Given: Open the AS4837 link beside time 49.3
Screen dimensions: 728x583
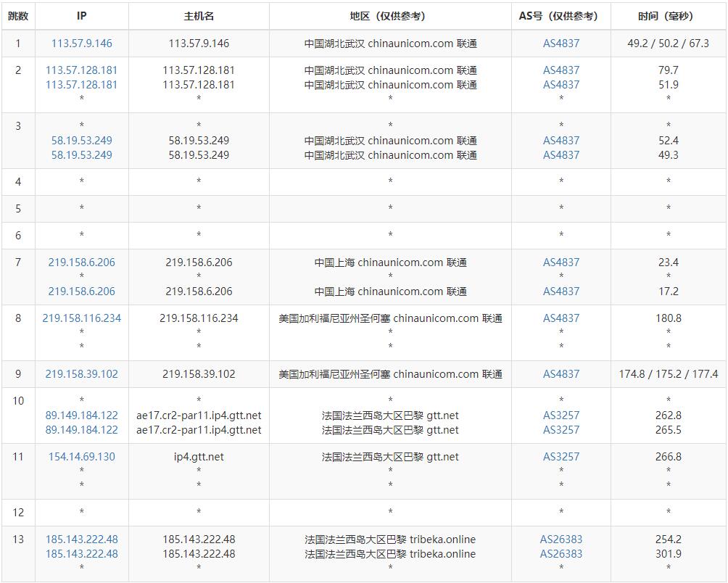Looking at the screenshot, I should tap(561, 155).
